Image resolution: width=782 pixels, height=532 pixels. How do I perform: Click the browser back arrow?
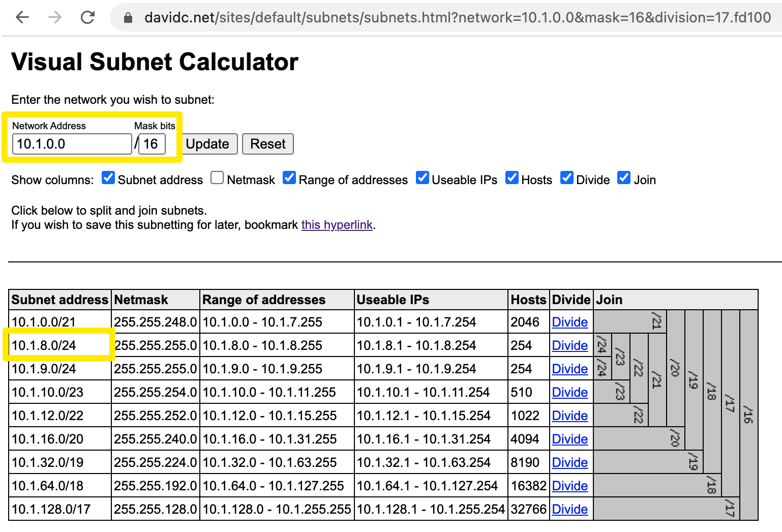coord(22,17)
